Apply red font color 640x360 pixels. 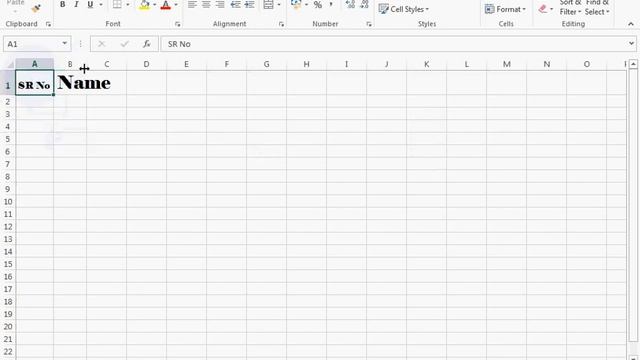pyautogui.click(x=166, y=5)
